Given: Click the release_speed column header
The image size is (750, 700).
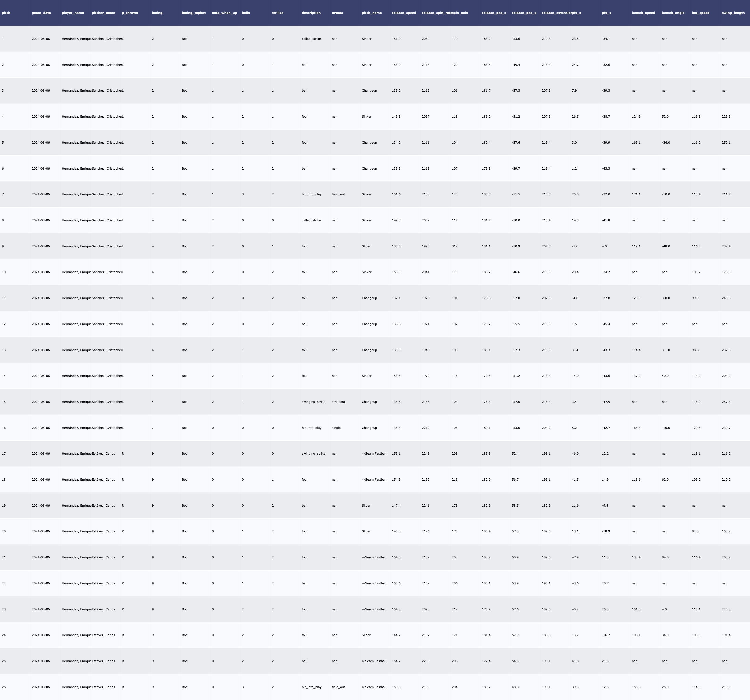Looking at the screenshot, I should pyautogui.click(x=404, y=13).
